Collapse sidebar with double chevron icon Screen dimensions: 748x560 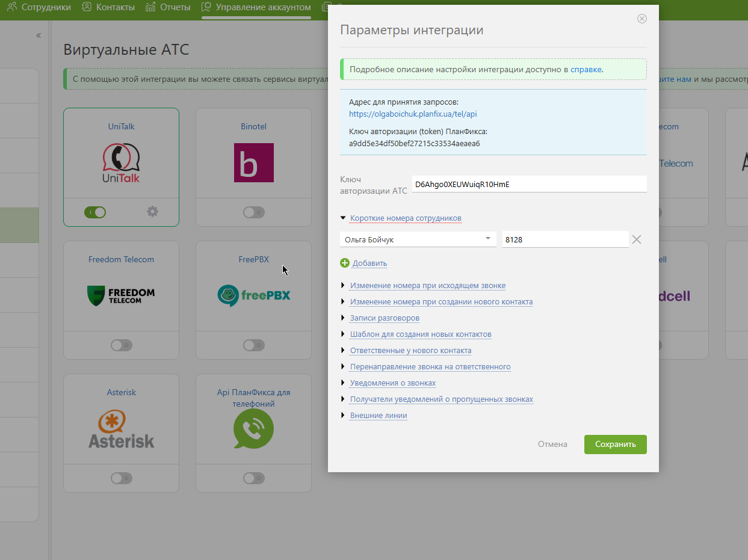tap(39, 35)
